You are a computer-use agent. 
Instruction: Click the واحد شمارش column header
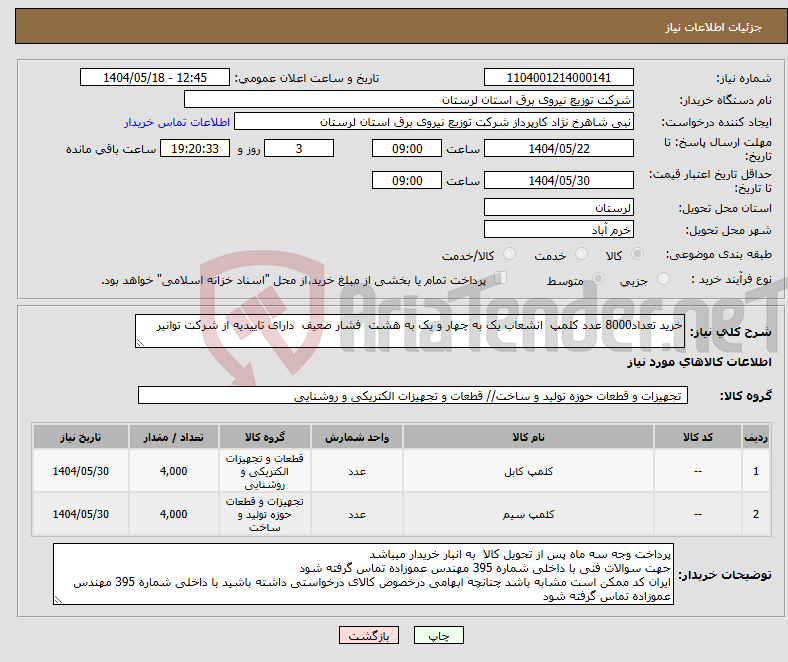click(357, 437)
